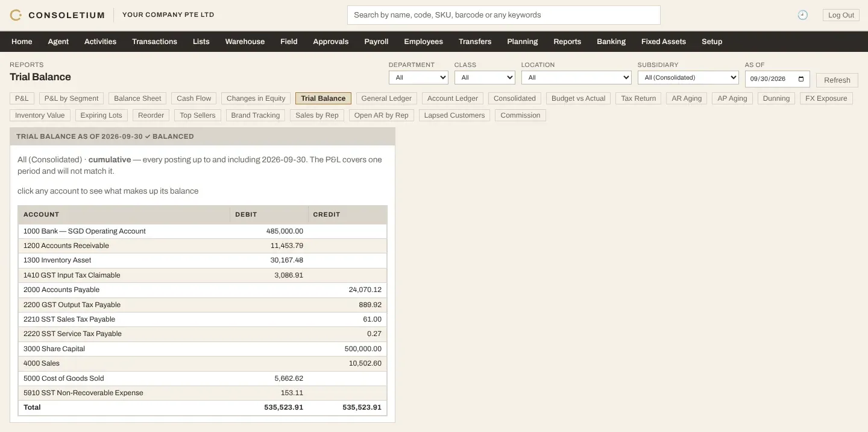Open the Banking menu
868x432 pixels.
pyautogui.click(x=611, y=42)
